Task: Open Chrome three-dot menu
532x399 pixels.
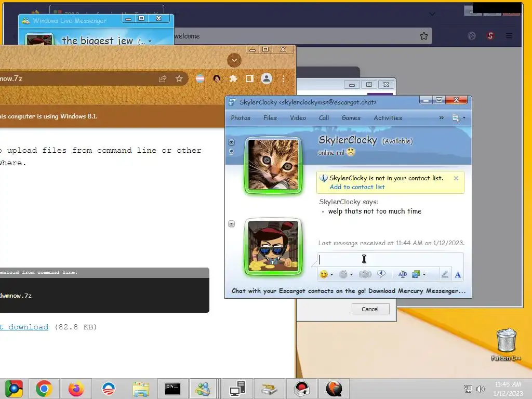Action: (x=283, y=79)
